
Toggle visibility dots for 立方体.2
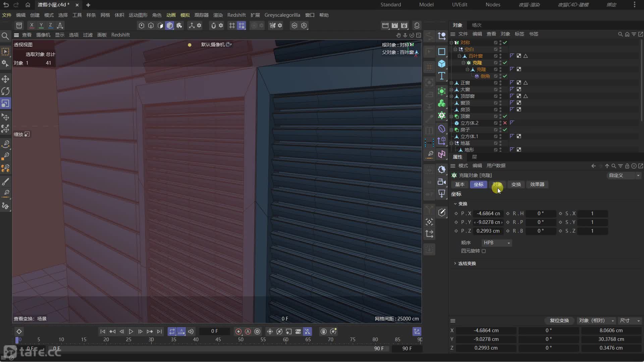tap(500, 123)
